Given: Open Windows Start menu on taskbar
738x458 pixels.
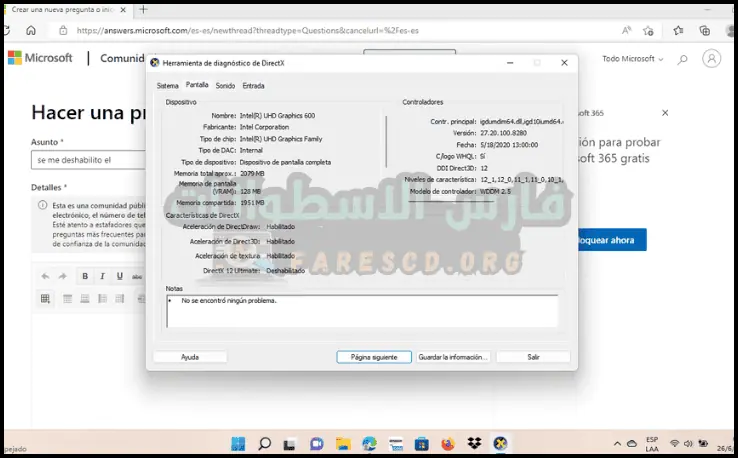Looking at the screenshot, I should (x=238, y=443).
